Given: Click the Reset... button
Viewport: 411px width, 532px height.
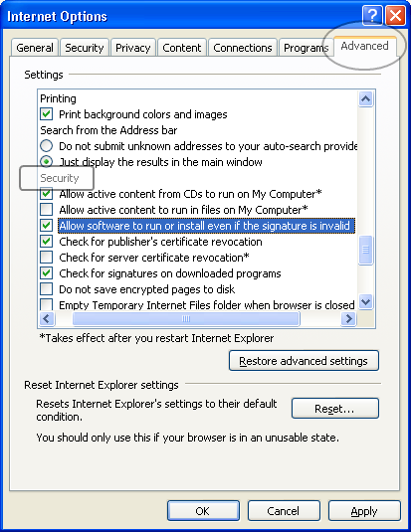Looking at the screenshot, I should tap(335, 409).
